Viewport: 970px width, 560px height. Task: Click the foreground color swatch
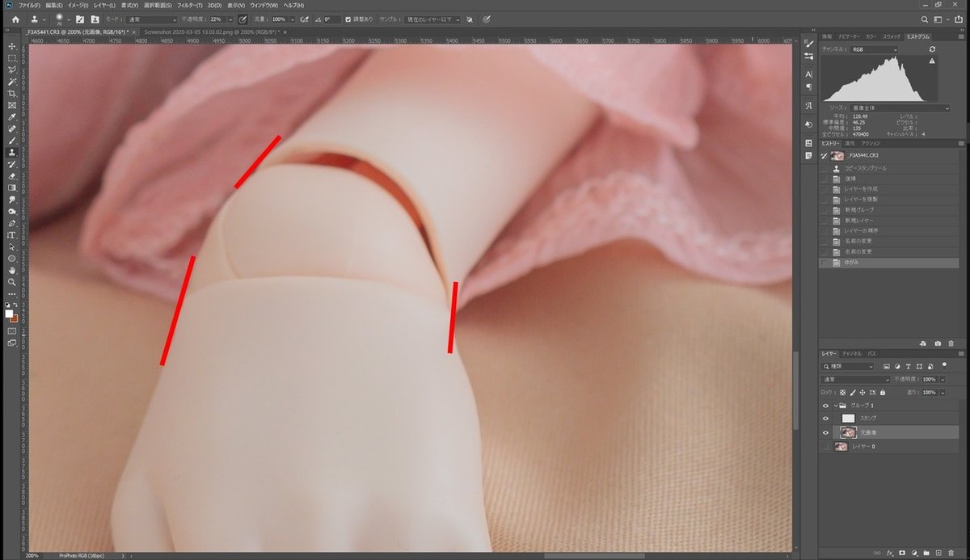(9, 314)
